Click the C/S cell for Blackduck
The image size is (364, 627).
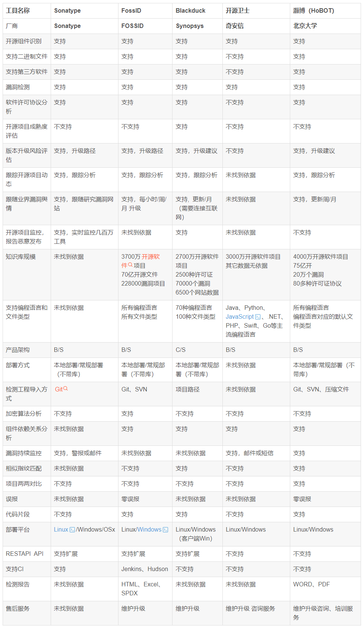tap(197, 350)
